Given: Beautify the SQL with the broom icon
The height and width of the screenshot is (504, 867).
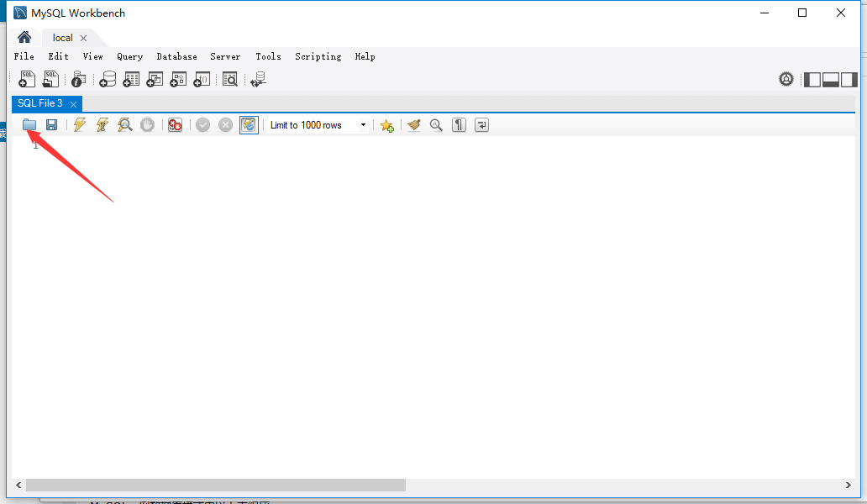Looking at the screenshot, I should coord(413,125).
